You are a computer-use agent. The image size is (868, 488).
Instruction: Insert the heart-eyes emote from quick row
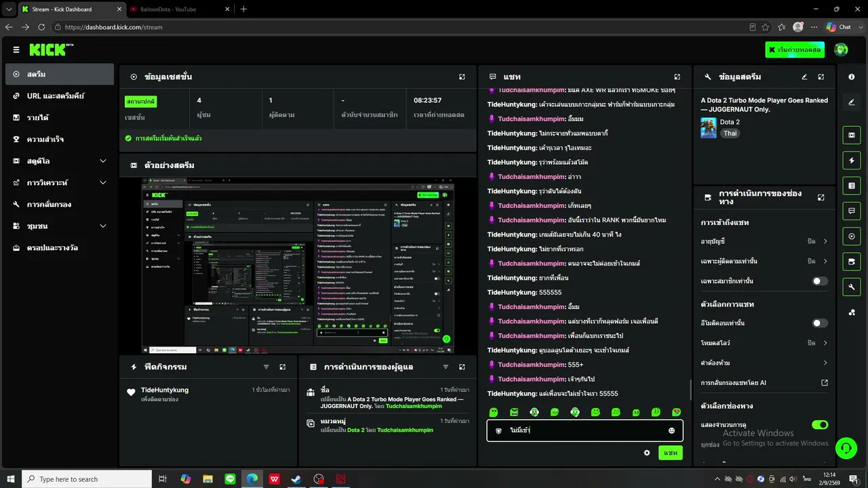676,412
